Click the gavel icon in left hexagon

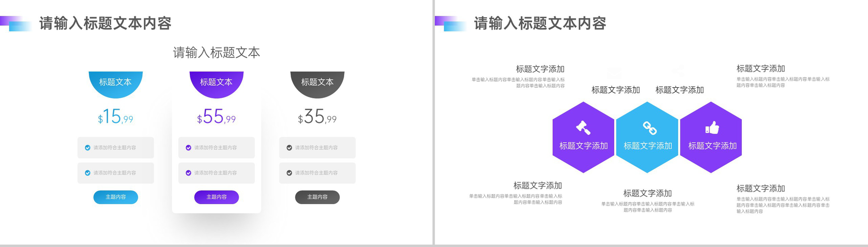(583, 128)
